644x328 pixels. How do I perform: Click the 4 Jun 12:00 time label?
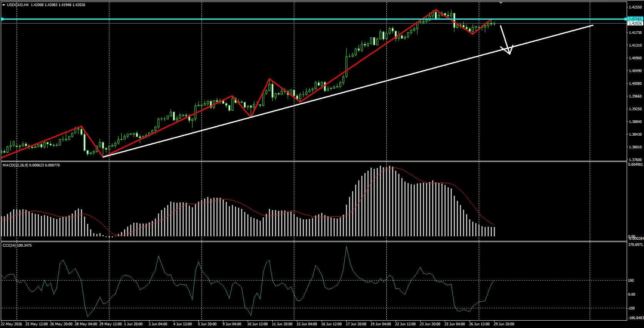182,324
